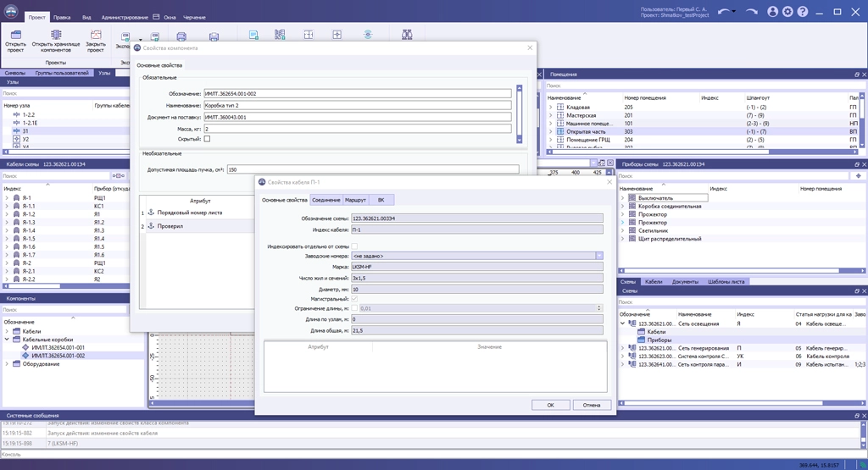Open settings via the gear icon
Screen dimensions: 868x470
click(787, 12)
